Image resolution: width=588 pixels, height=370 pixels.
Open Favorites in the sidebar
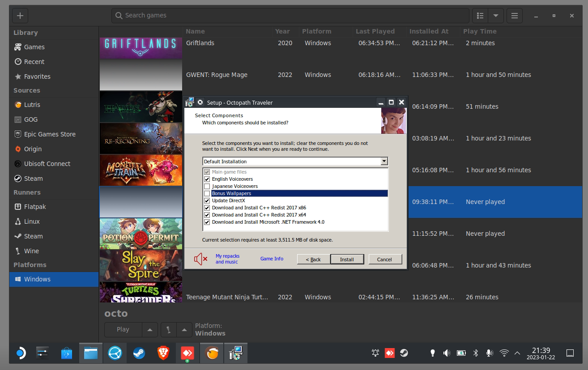point(54,77)
